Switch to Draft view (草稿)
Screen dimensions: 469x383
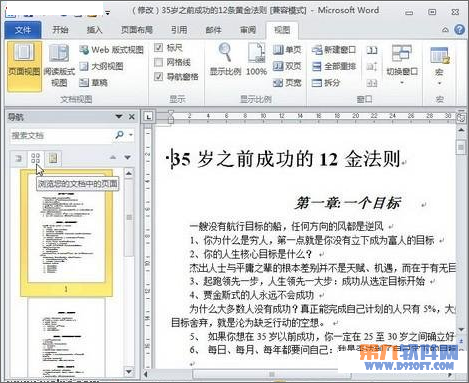(94, 82)
